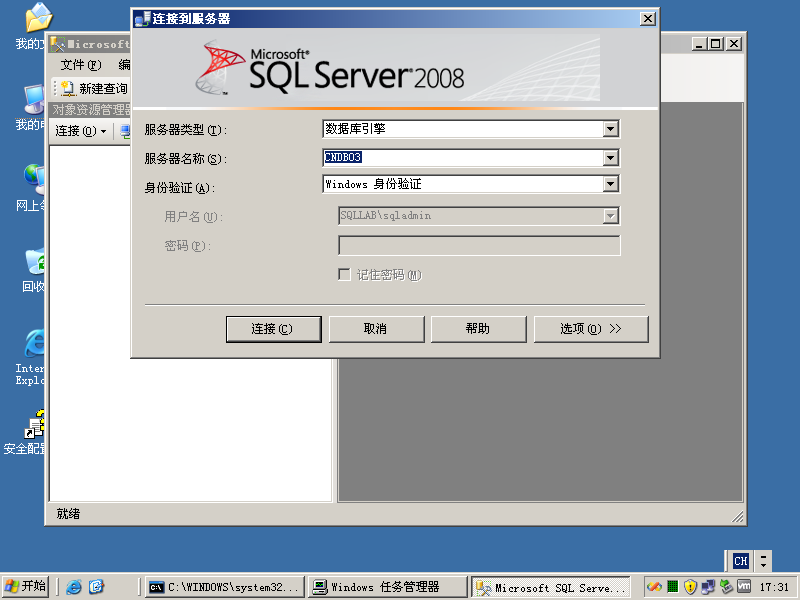Click the safely remove hardware tray icon
Image resolution: width=800 pixels, height=600 pixels.
point(726,587)
